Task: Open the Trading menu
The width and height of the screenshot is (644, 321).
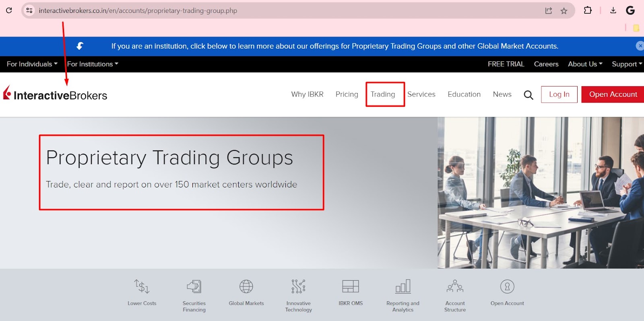Action: pyautogui.click(x=383, y=94)
